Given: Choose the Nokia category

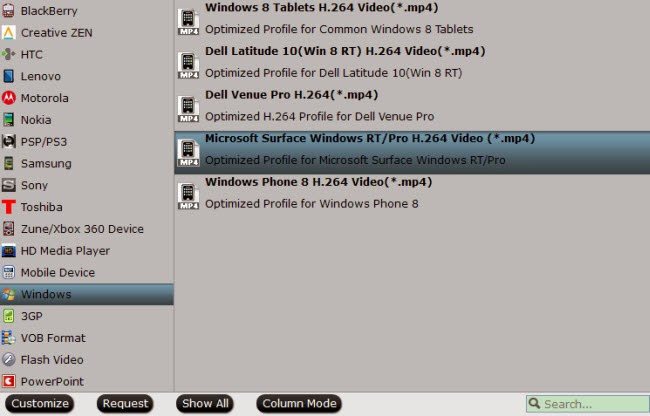Looking at the screenshot, I should [x=87, y=120].
